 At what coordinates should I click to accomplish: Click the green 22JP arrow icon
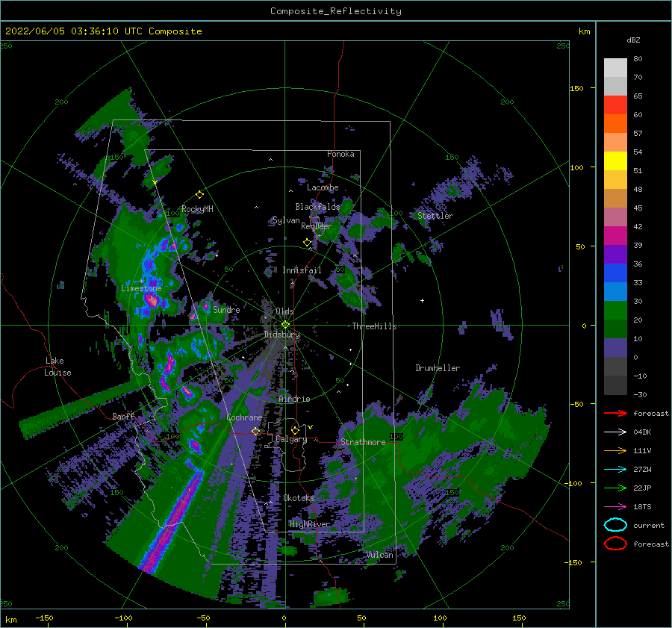point(615,488)
